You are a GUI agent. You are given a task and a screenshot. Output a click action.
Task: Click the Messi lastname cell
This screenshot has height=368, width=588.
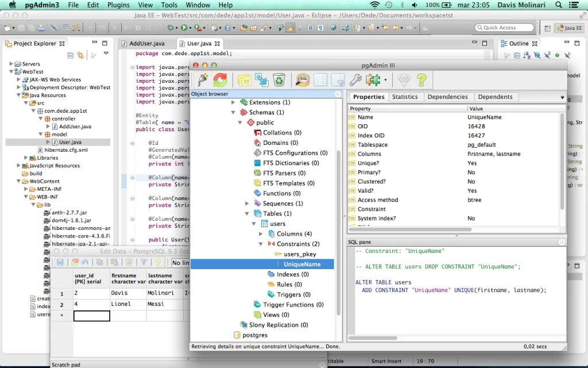pos(165,304)
